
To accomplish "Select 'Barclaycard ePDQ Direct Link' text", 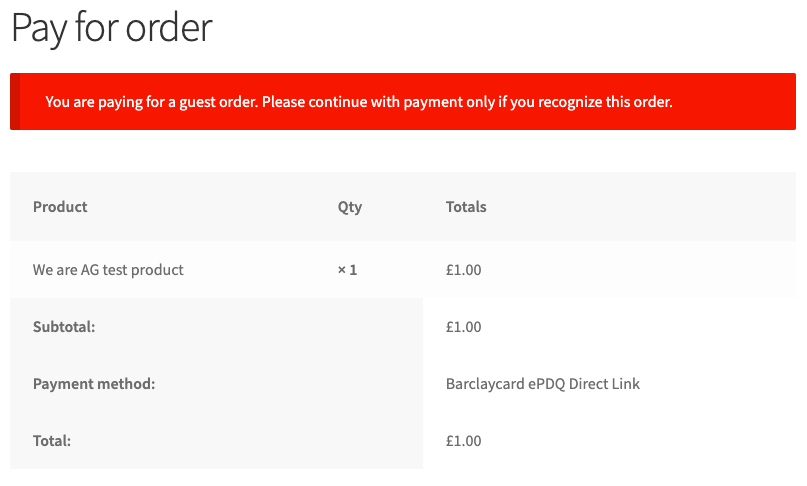I will 542,384.
